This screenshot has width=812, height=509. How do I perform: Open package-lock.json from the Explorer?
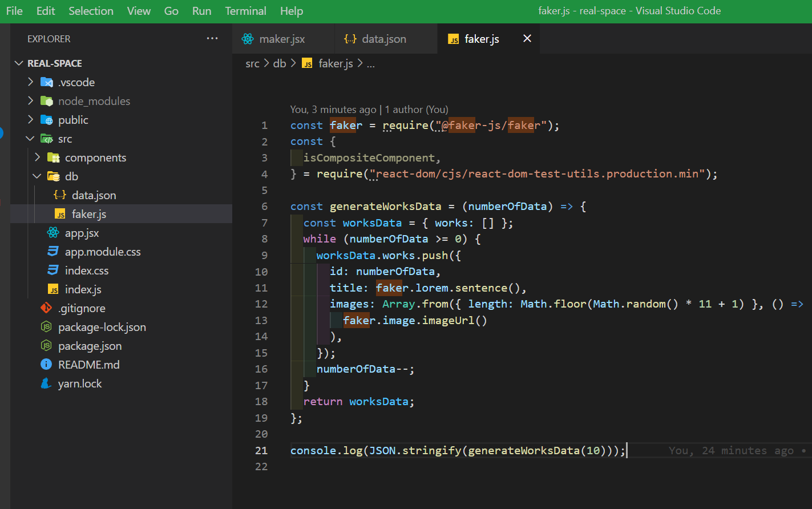[102, 327]
